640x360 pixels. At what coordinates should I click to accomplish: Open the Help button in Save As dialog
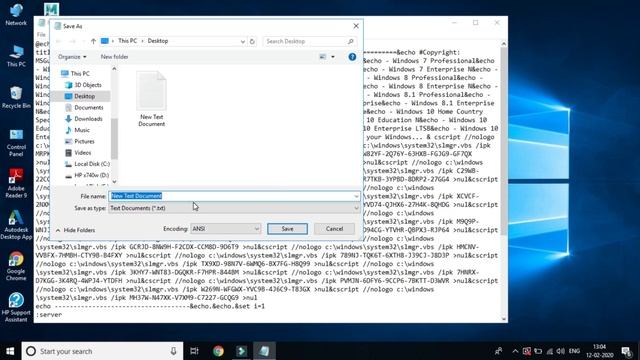(x=352, y=57)
